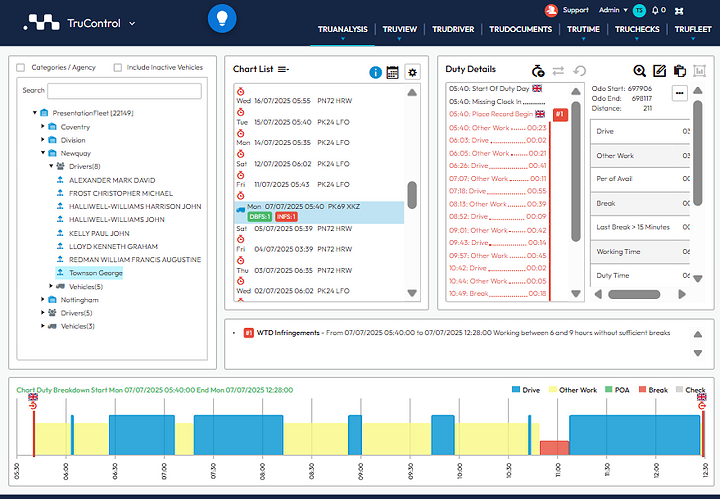Collapse the PresentationFleet node
Image resolution: width=720 pixels, height=499 pixels.
coord(34,112)
